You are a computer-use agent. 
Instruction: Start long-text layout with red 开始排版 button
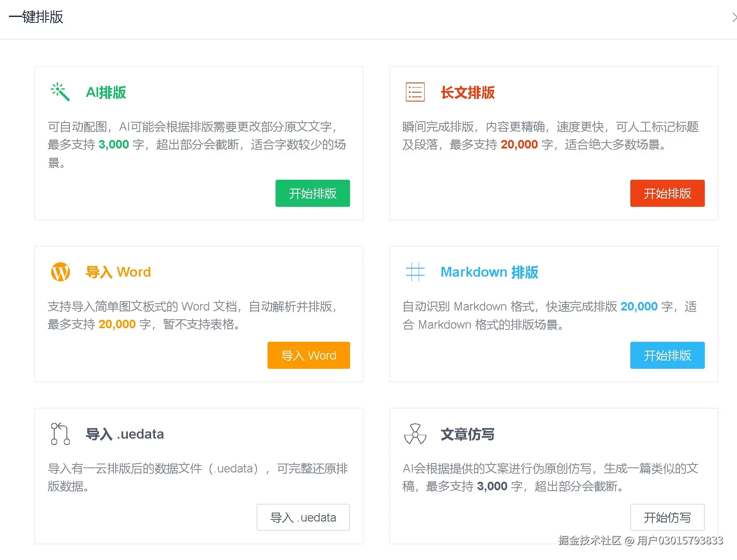point(667,193)
